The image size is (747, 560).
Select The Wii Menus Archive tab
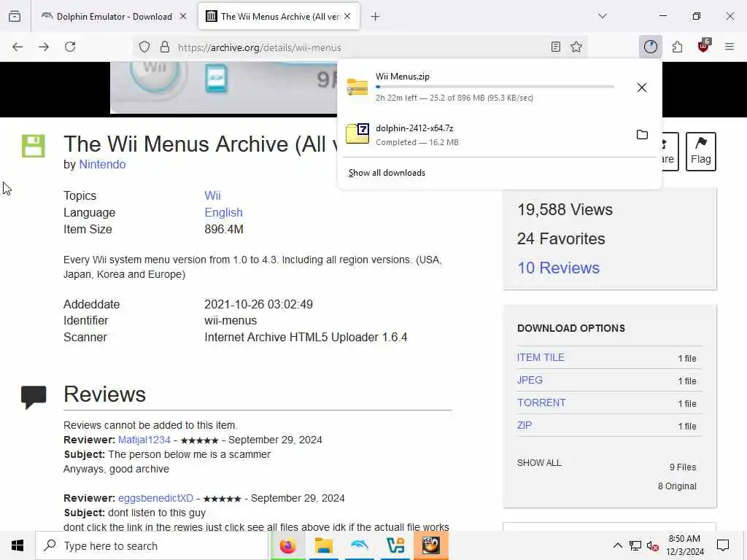(279, 17)
